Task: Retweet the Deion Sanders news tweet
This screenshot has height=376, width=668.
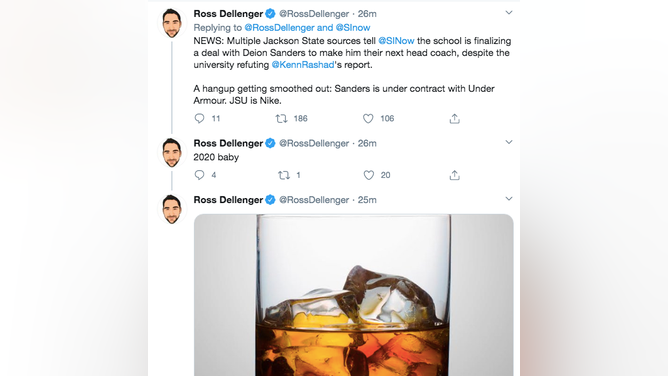Action: click(281, 118)
